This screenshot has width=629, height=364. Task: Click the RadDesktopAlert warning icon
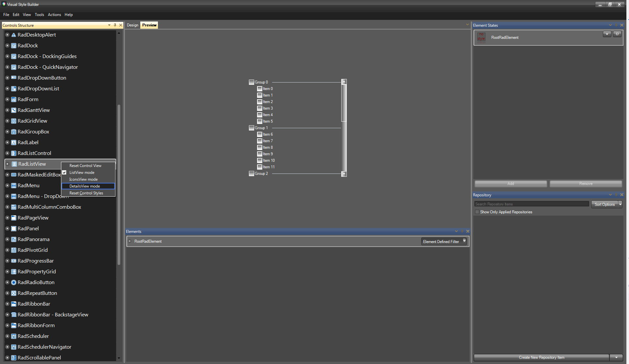(14, 35)
